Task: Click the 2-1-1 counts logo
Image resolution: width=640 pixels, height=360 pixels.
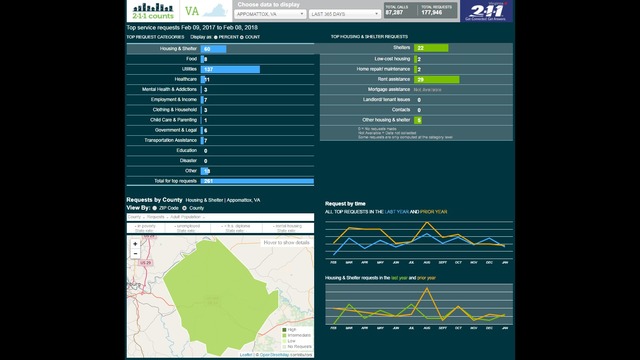Action: tap(153, 11)
